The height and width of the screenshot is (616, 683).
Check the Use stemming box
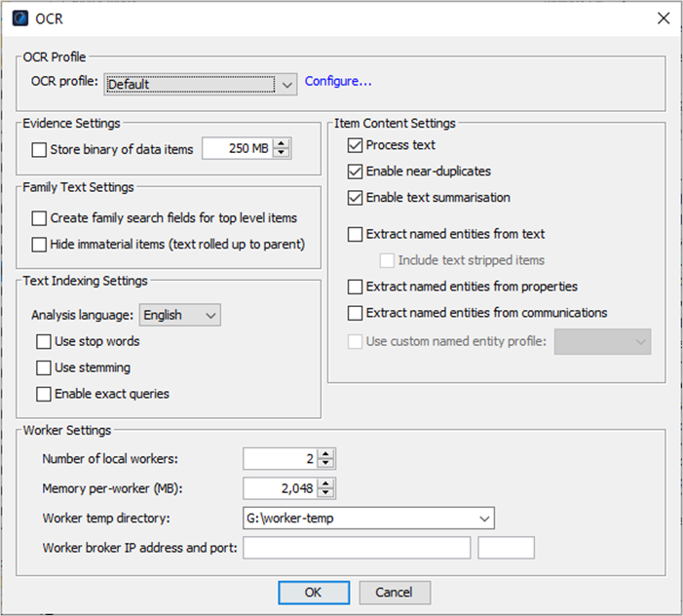tap(44, 367)
